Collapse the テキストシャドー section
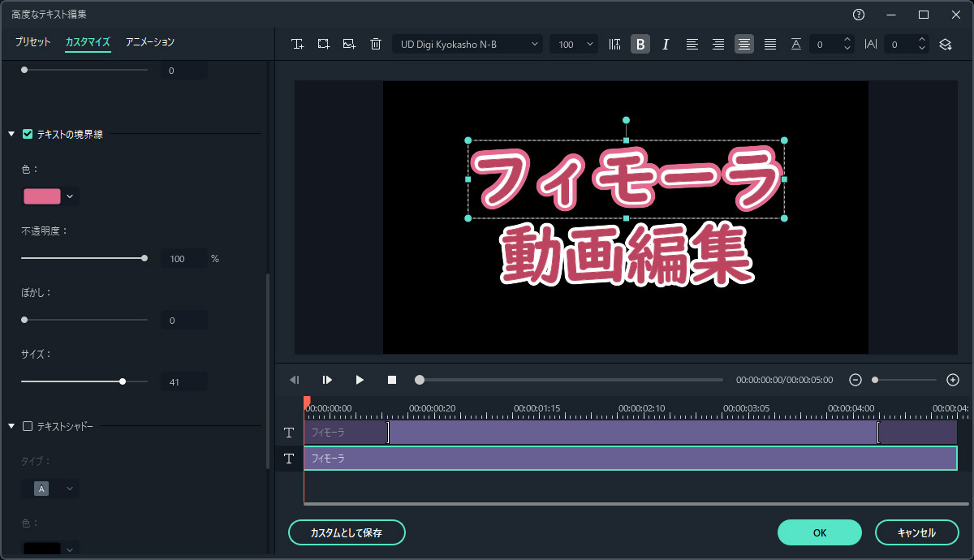The height and width of the screenshot is (560, 974). point(11,426)
